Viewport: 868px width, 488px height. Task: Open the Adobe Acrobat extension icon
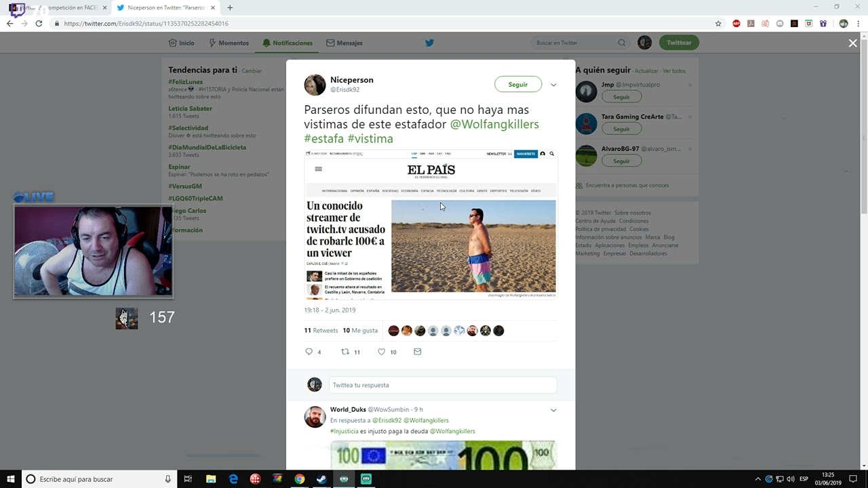click(x=751, y=23)
